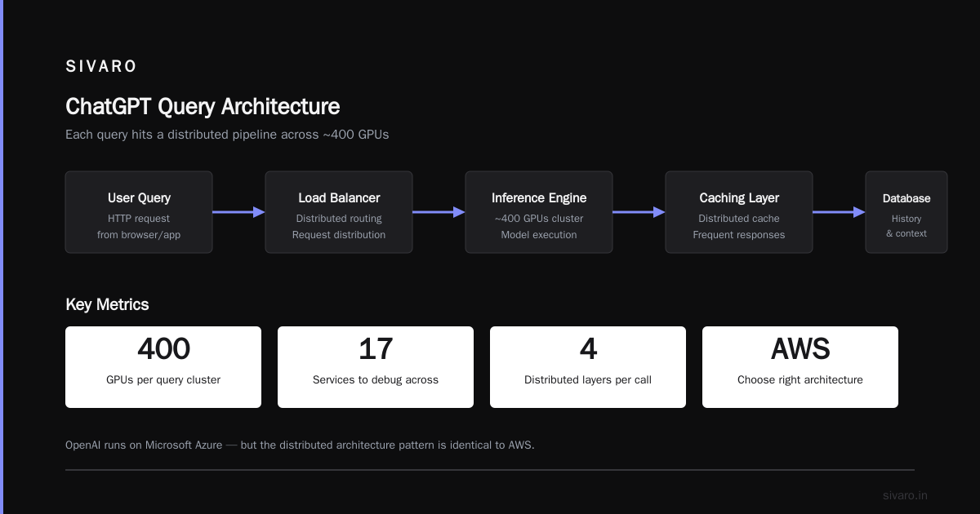The width and height of the screenshot is (980, 514).
Task: Click 'Request distribution' text in Load Balancer
Action: [339, 235]
